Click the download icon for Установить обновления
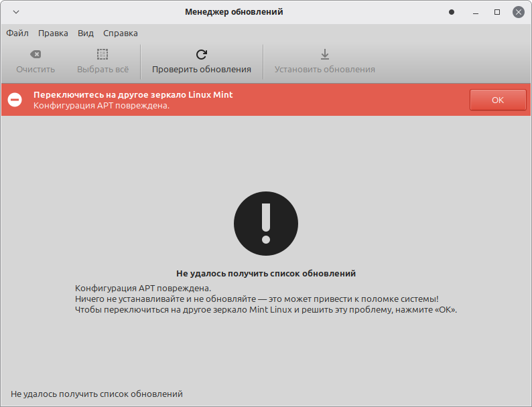This screenshot has width=532, height=407. click(325, 54)
